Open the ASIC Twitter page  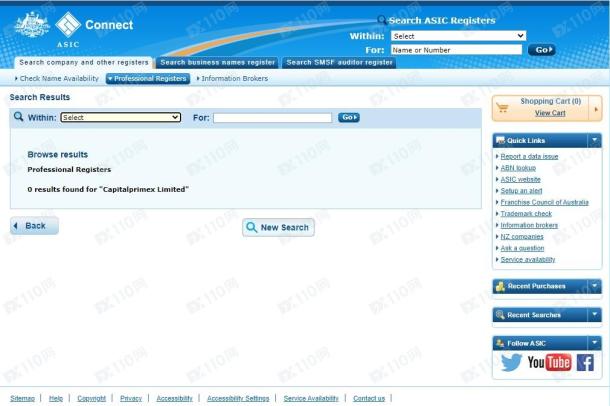click(511, 362)
